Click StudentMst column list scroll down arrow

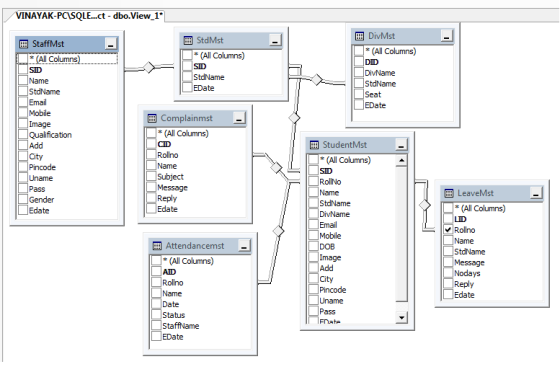(401, 317)
